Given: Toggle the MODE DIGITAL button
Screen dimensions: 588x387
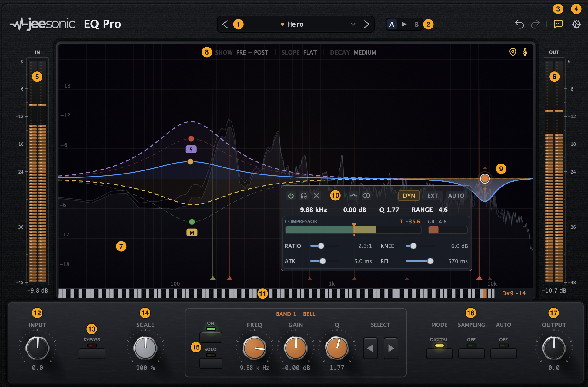Looking at the screenshot, I should coord(439,353).
